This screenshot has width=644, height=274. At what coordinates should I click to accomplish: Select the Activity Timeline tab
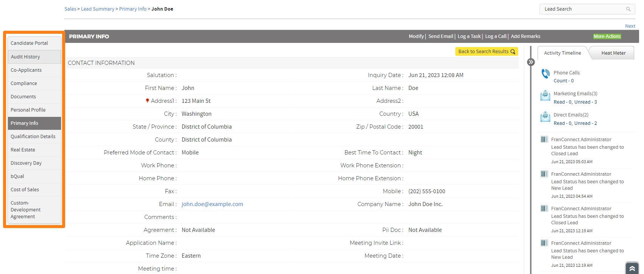coord(562,53)
